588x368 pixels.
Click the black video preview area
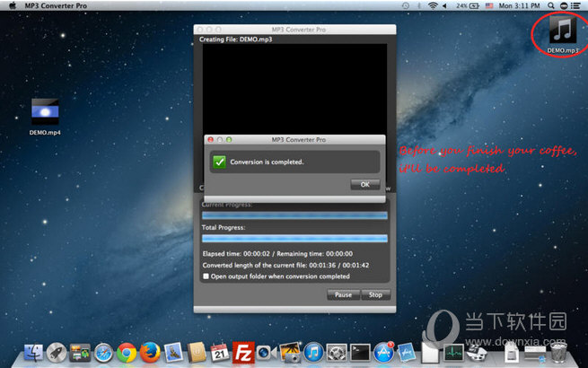294,89
